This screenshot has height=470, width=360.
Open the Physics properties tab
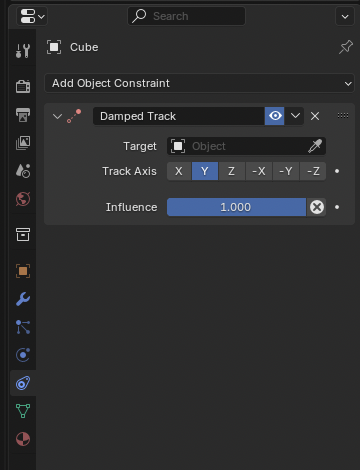coord(23,355)
